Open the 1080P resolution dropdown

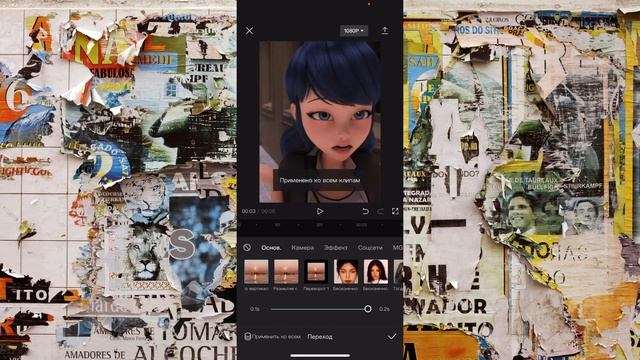click(x=354, y=31)
